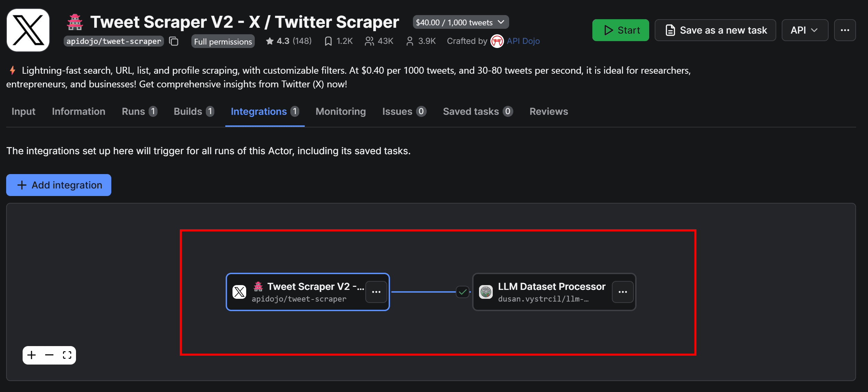Fit integrations canvas to view
The width and height of the screenshot is (868, 392).
pos(67,355)
